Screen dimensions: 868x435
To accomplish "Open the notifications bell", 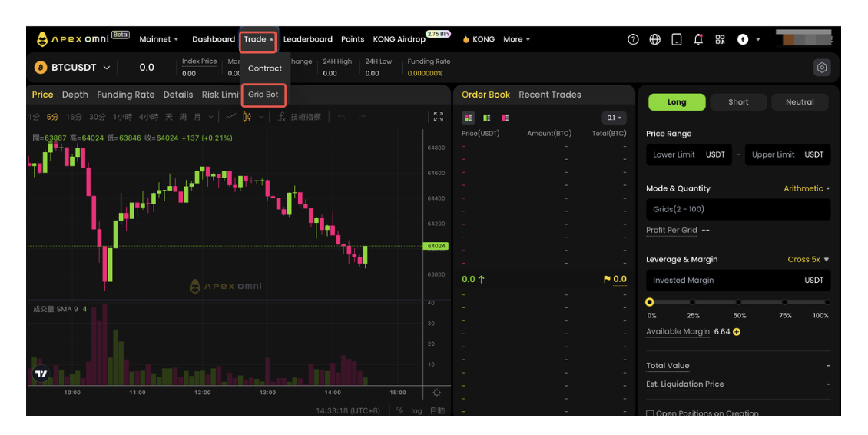I will click(698, 39).
